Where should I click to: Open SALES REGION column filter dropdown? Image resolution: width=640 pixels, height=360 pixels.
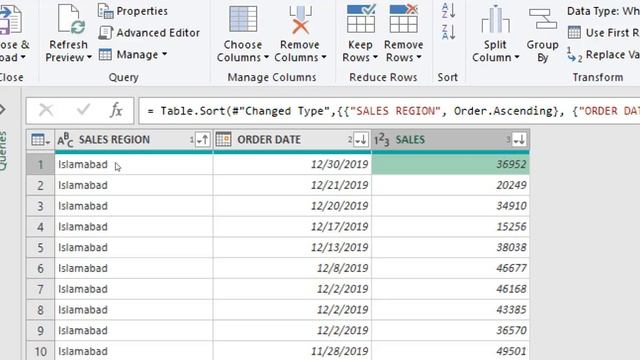[202, 140]
